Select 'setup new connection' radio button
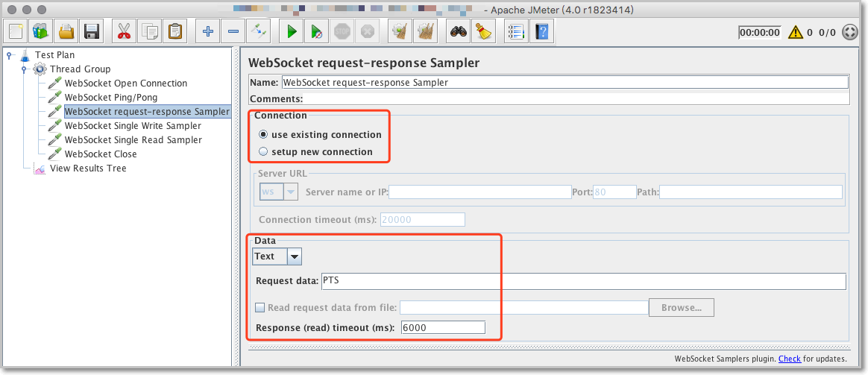The image size is (868, 375). 263,151
